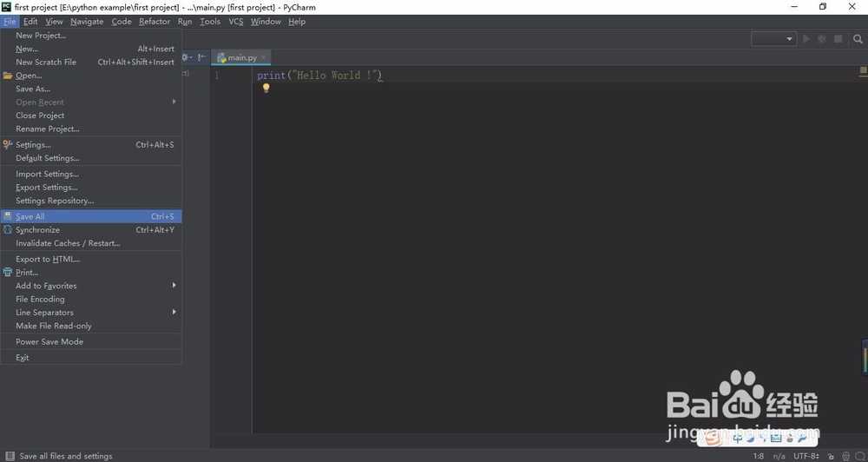
Task: Open the run configuration dropdown
Action: coord(774,39)
